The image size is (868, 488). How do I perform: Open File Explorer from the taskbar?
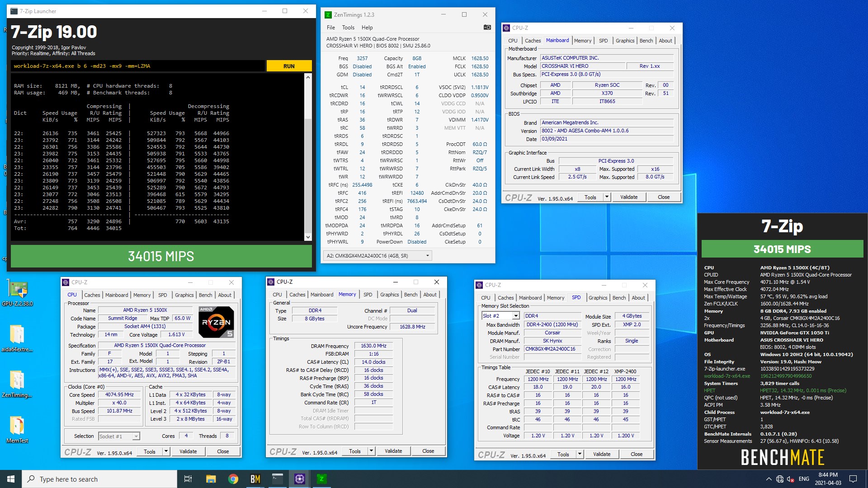(211, 479)
